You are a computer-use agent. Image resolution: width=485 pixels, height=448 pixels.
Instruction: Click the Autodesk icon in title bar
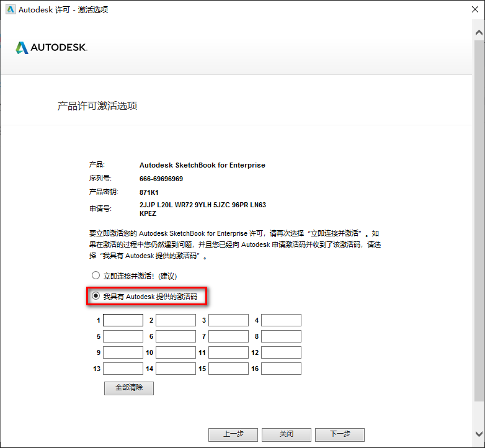[9, 10]
